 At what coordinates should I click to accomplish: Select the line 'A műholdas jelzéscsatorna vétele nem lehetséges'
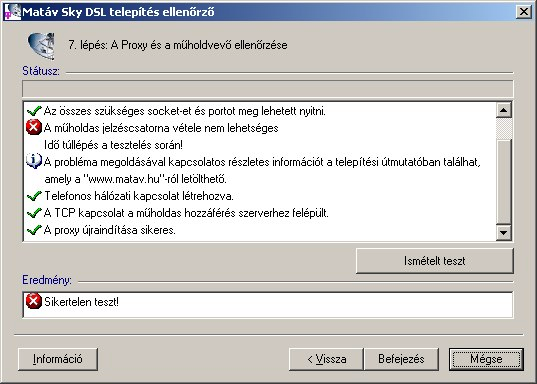coord(161,128)
